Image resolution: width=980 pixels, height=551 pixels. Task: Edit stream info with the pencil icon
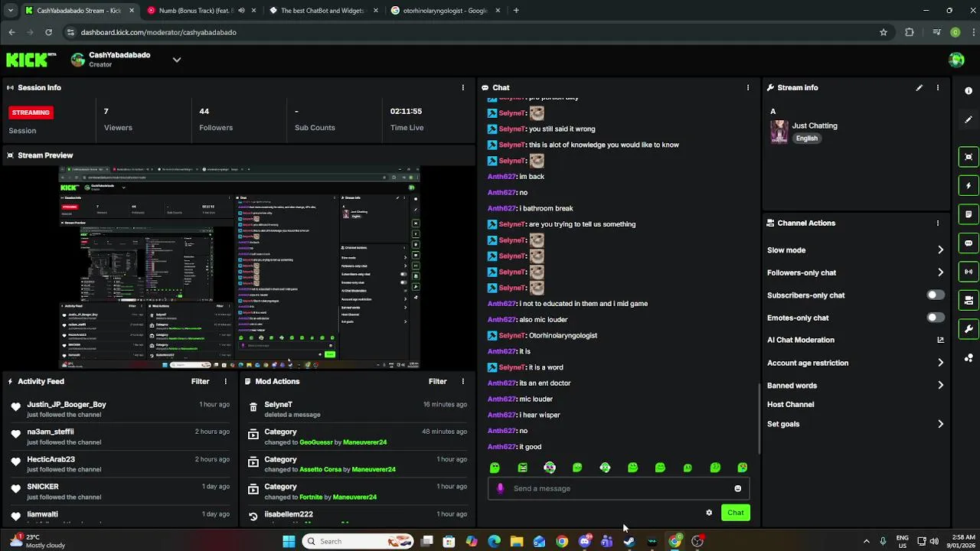pyautogui.click(x=920, y=87)
